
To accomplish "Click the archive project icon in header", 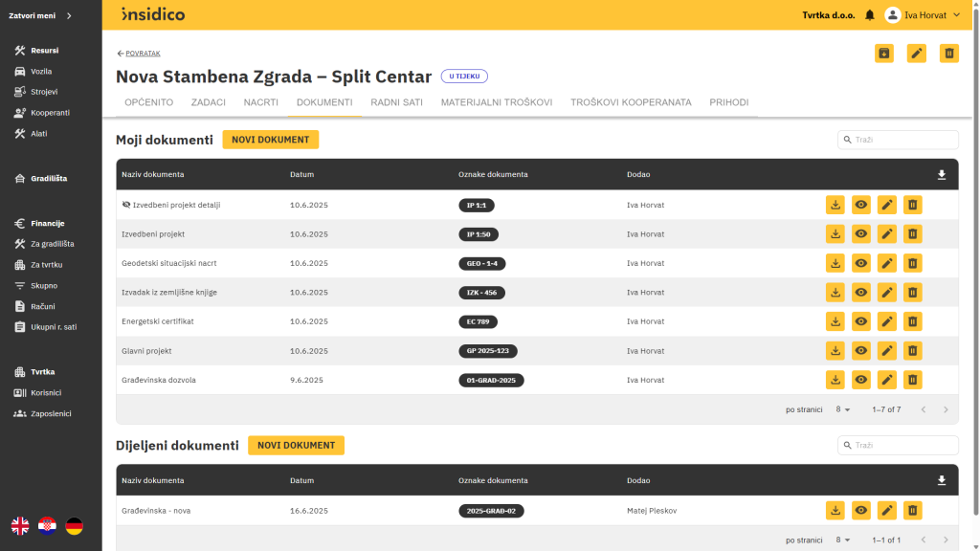I will click(x=883, y=54).
